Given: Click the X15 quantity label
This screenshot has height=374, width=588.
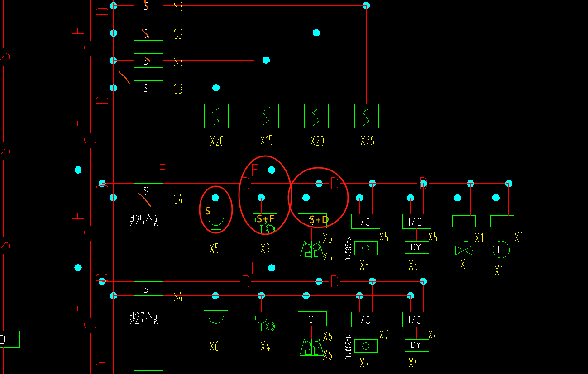Looking at the screenshot, I should coord(267,141).
